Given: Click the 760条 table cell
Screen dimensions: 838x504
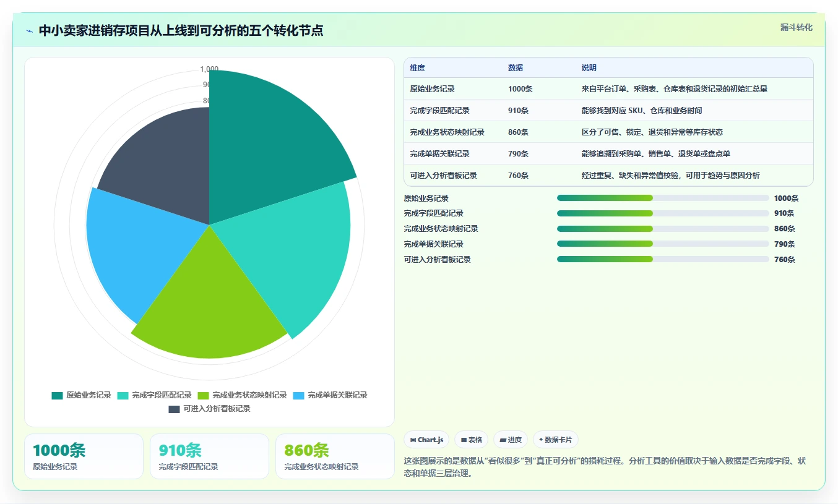Looking at the screenshot, I should click(518, 176).
